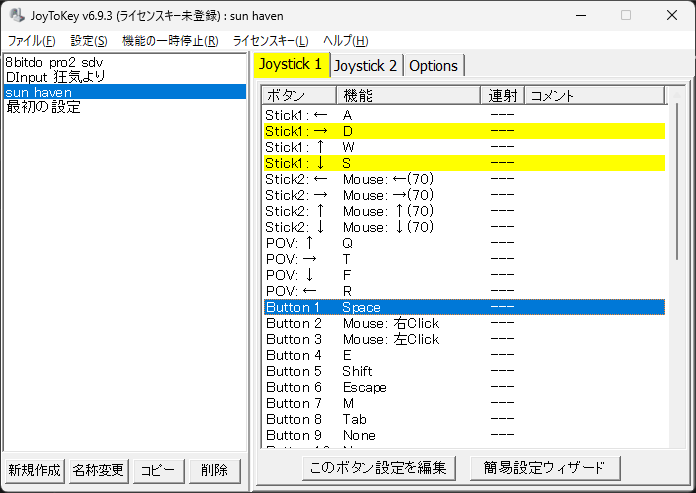Viewport: 696px width, 493px height.
Task: Select the POV ← row mapped to R
Action: pyautogui.click(x=464, y=291)
